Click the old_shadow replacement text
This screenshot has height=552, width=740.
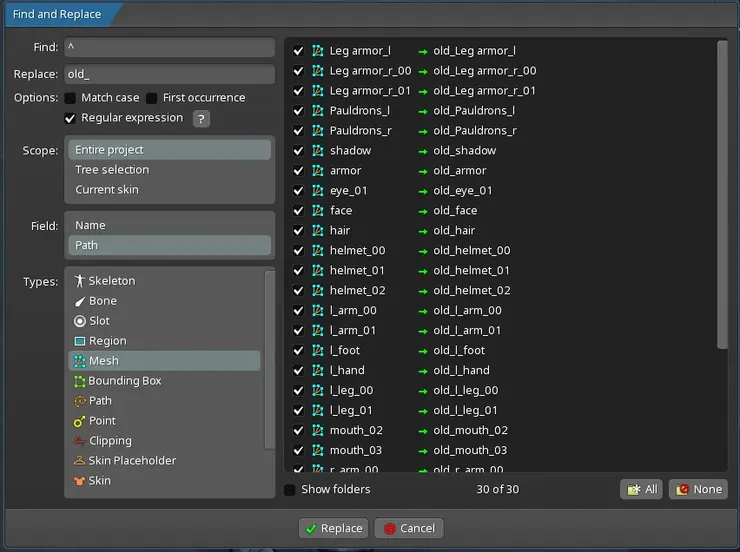(x=465, y=151)
